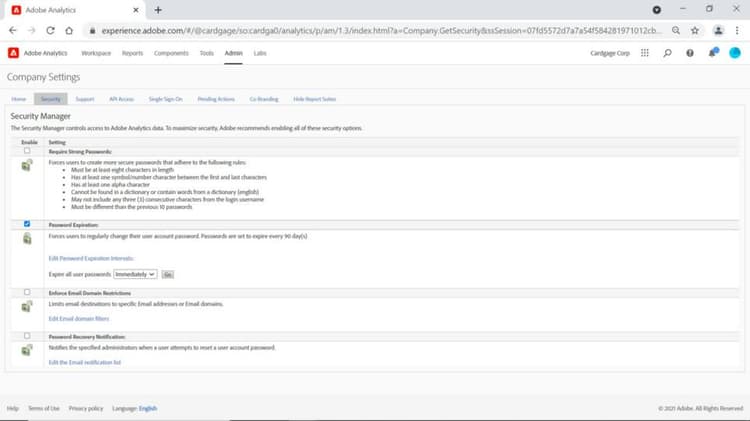The width and height of the screenshot is (750, 421).
Task: Open the Workspace menu
Action: 96,53
